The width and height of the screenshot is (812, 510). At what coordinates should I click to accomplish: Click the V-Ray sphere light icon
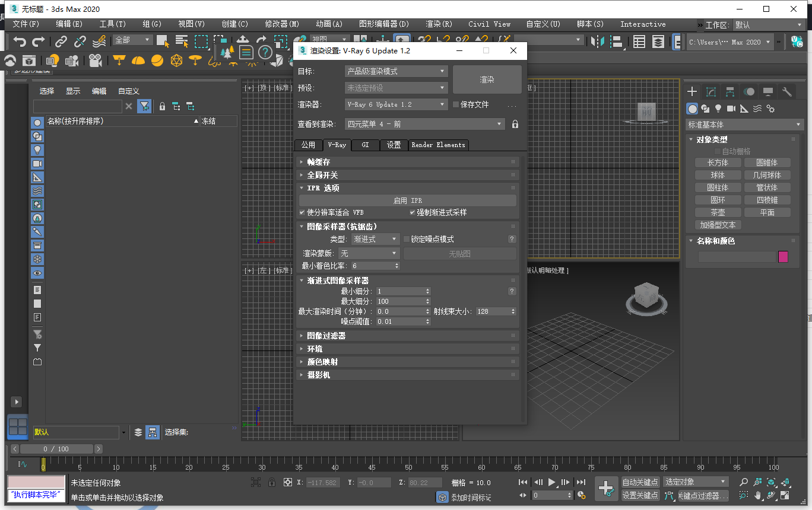pyautogui.click(x=157, y=60)
